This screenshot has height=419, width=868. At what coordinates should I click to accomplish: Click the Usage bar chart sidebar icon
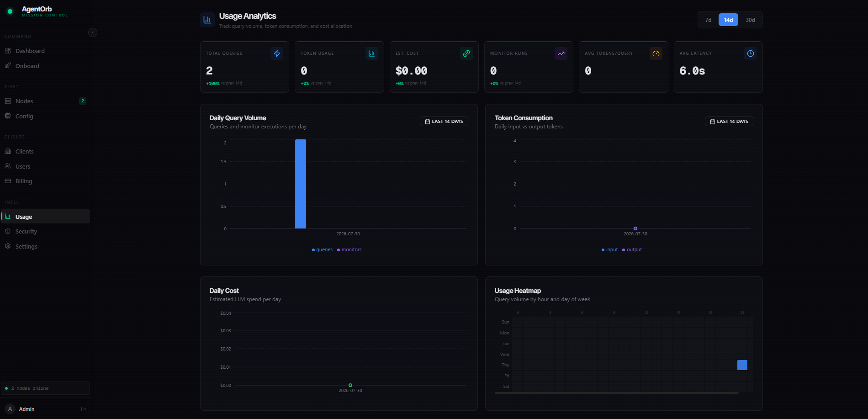tap(8, 216)
